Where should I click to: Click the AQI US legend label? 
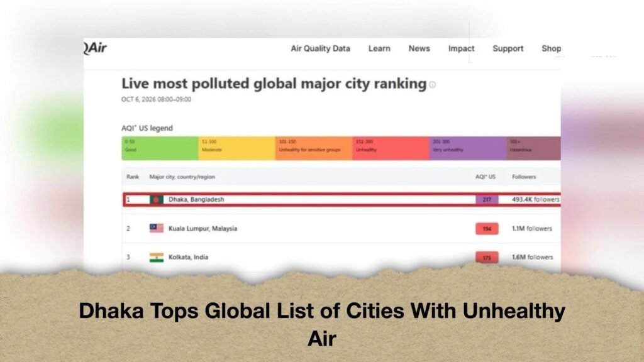(x=147, y=128)
